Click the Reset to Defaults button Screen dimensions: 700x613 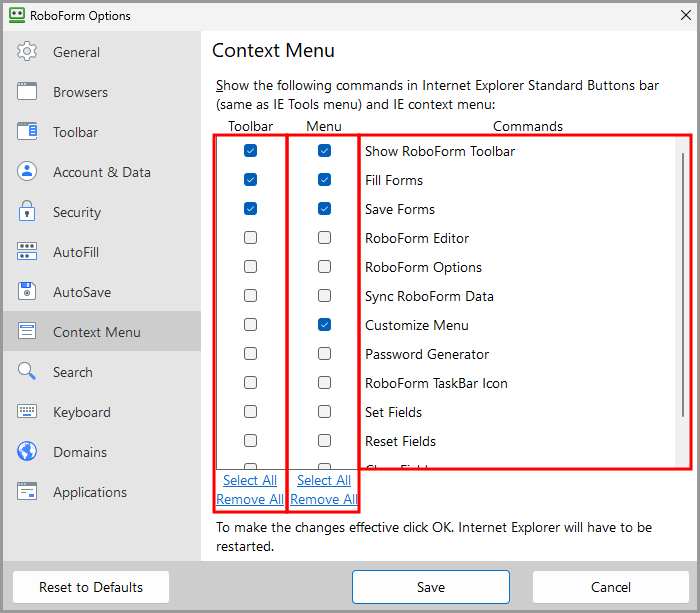(x=91, y=587)
